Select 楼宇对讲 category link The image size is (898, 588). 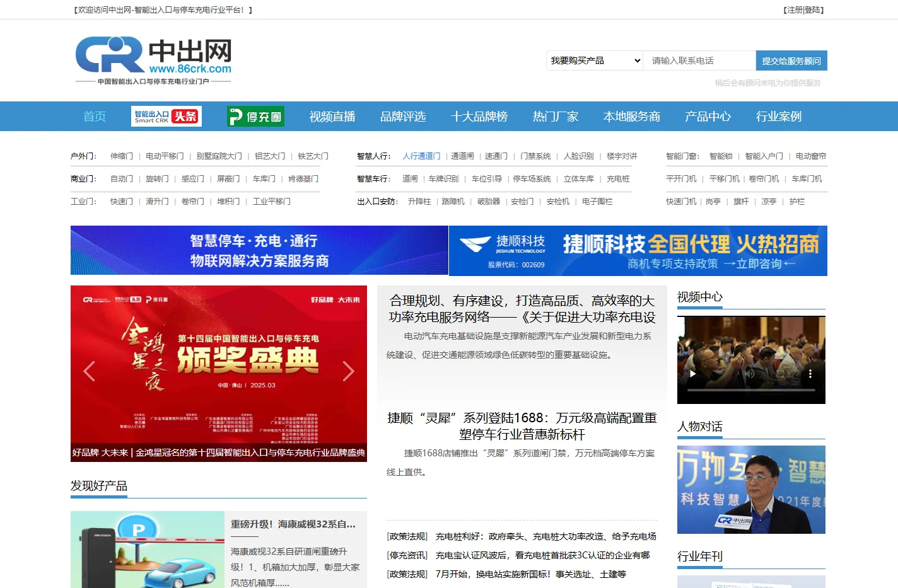click(622, 156)
